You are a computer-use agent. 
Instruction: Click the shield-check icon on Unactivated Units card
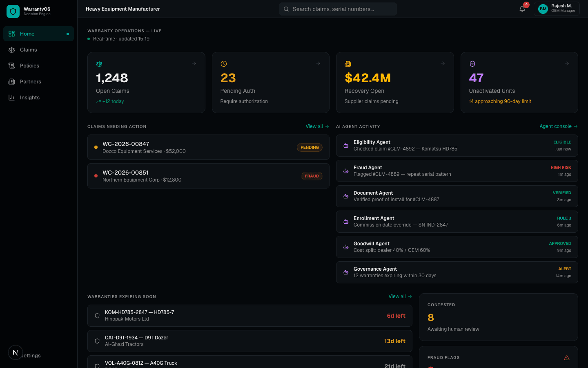click(472, 64)
